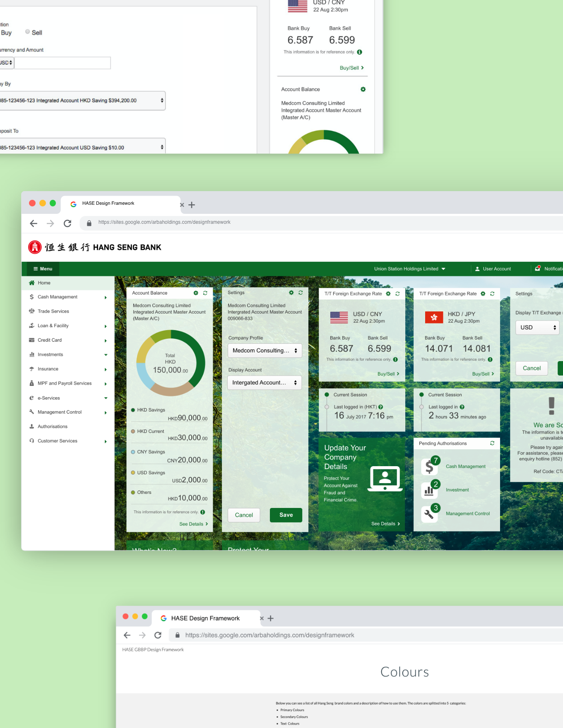Open Union Station Holdings Limited dropdown
The width and height of the screenshot is (563, 728).
[409, 269]
